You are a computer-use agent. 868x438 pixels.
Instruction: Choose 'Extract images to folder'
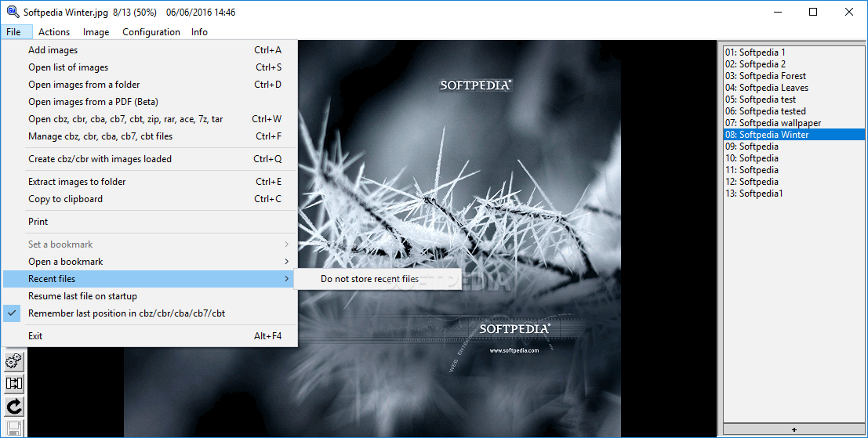coord(150,182)
